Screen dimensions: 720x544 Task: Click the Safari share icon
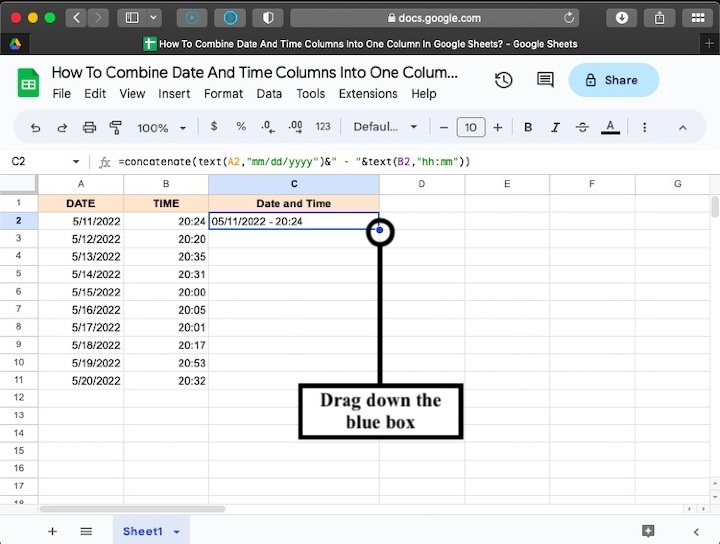point(659,18)
